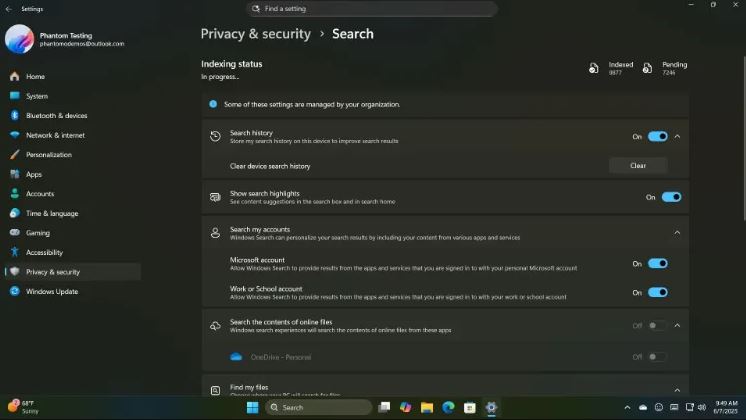746x420 pixels.
Task: Open Microsoft Store from taskbar
Action: point(470,408)
